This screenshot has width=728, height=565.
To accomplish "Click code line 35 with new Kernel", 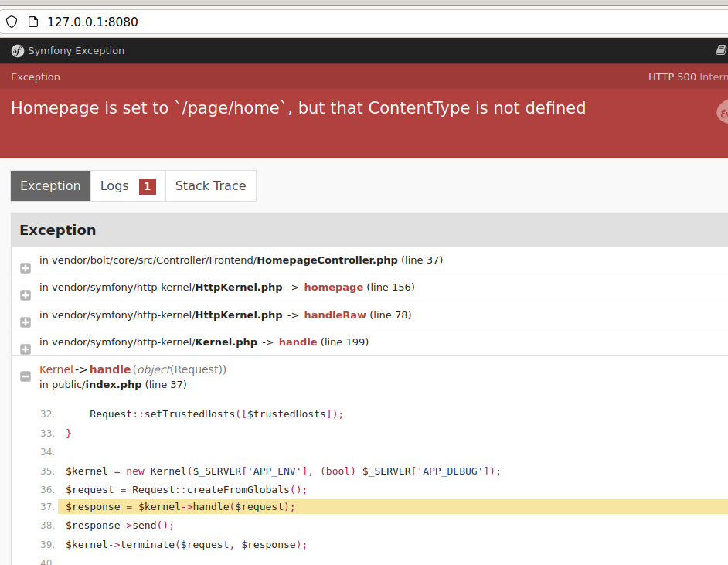I will coord(283,471).
